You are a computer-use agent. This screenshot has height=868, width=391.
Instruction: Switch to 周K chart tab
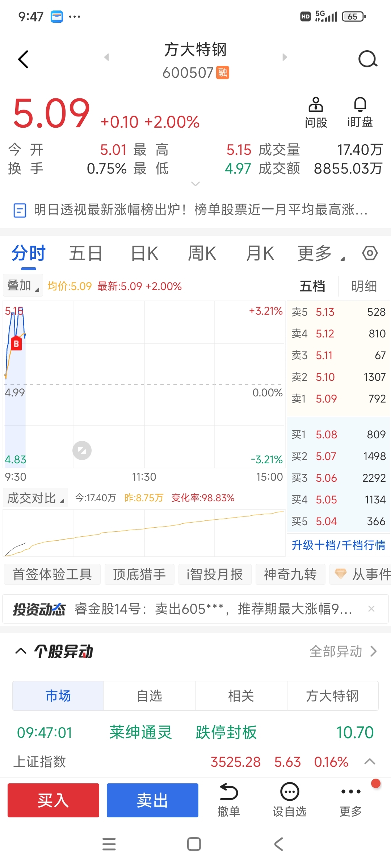[x=202, y=253]
